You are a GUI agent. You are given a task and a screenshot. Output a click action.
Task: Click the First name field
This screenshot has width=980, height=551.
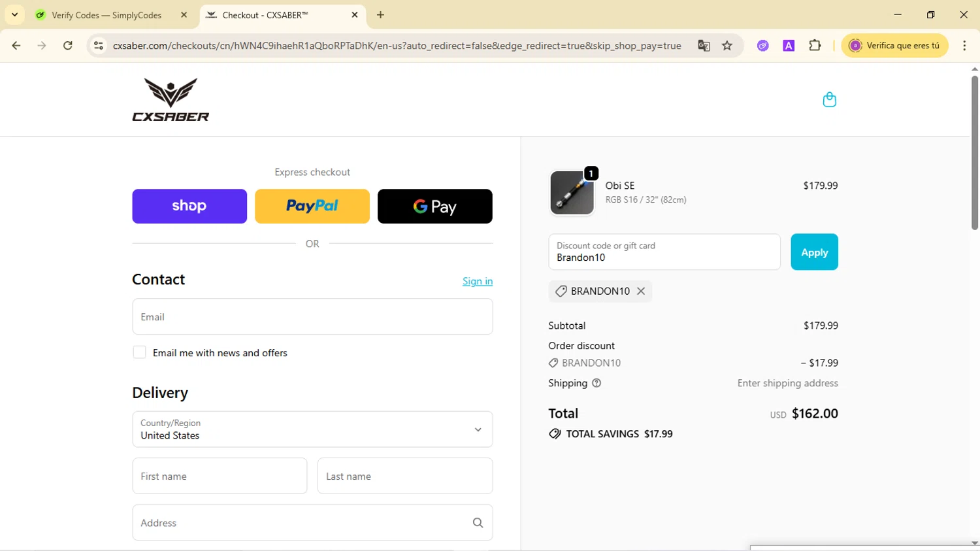[x=220, y=476]
